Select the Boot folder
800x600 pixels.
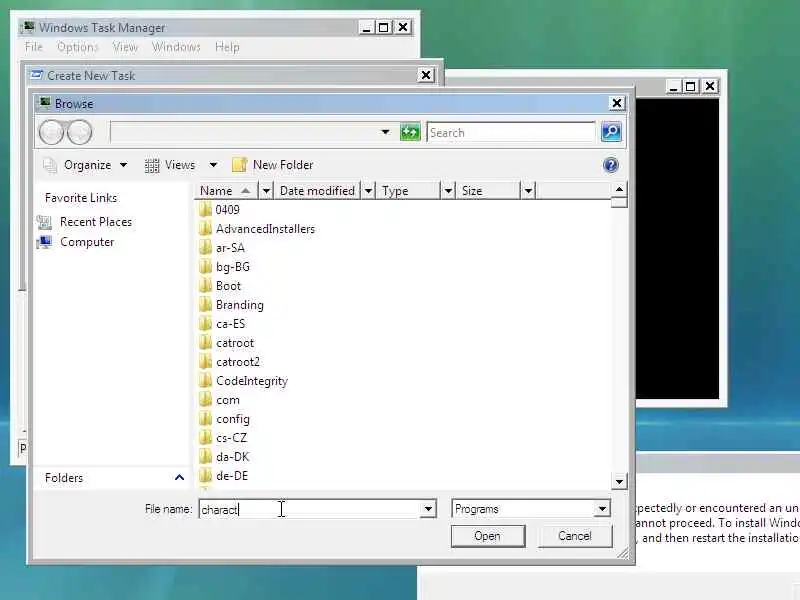220,286
